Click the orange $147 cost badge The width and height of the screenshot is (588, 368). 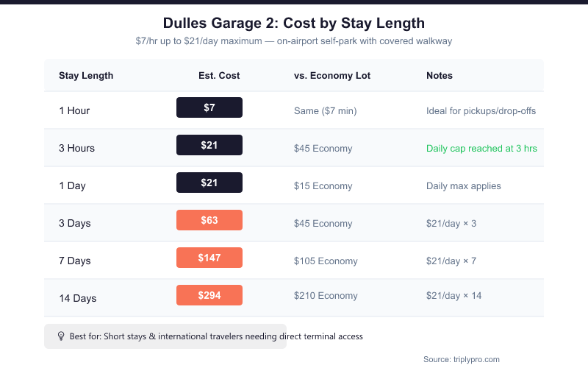(x=209, y=258)
